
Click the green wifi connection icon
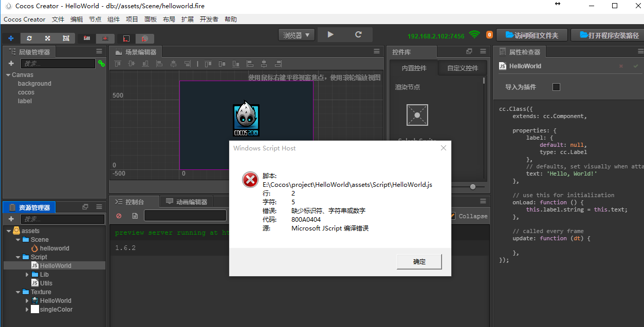[x=474, y=35]
